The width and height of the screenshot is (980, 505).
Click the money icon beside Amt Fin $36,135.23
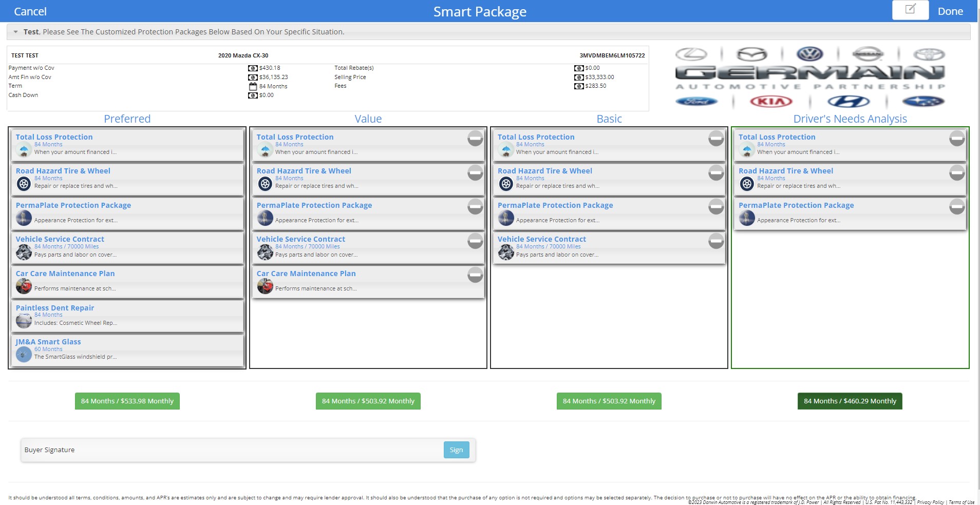click(x=253, y=77)
